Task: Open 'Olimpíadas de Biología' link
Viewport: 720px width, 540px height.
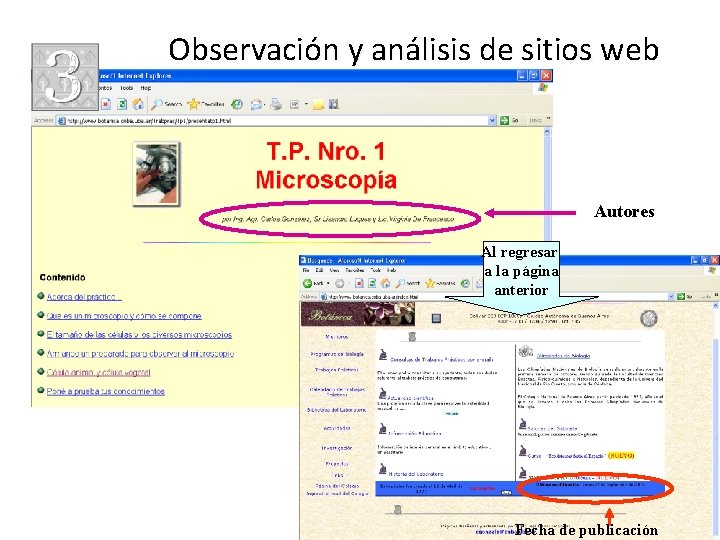Action: pyautogui.click(x=563, y=356)
